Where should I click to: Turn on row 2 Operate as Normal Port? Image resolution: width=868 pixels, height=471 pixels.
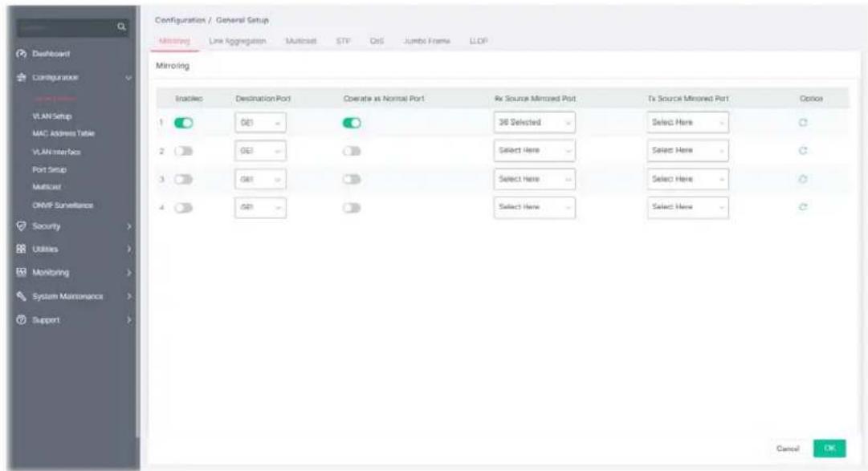352,151
